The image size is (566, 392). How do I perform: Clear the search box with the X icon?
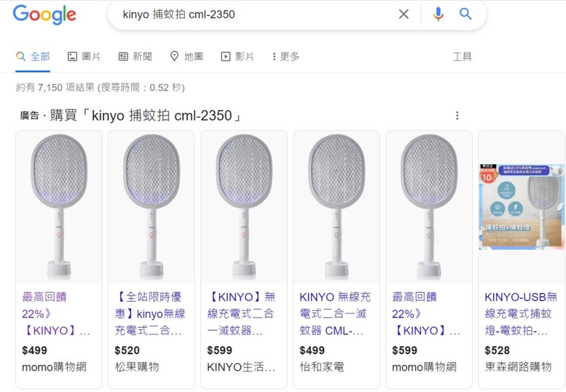coord(404,13)
